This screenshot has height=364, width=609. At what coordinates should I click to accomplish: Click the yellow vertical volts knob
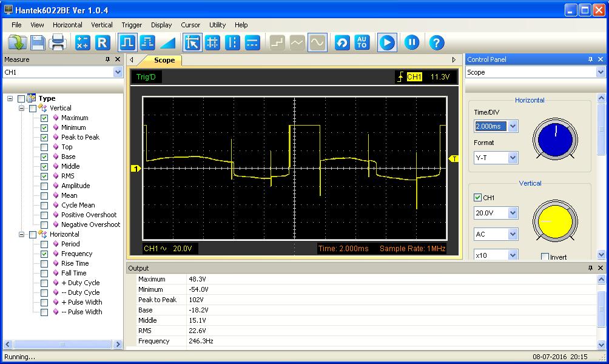click(555, 221)
